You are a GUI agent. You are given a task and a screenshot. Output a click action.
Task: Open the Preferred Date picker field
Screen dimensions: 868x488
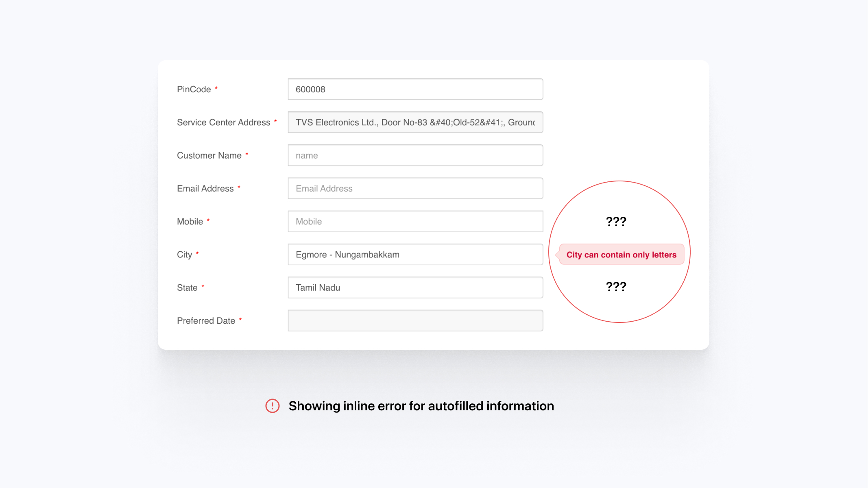click(415, 320)
